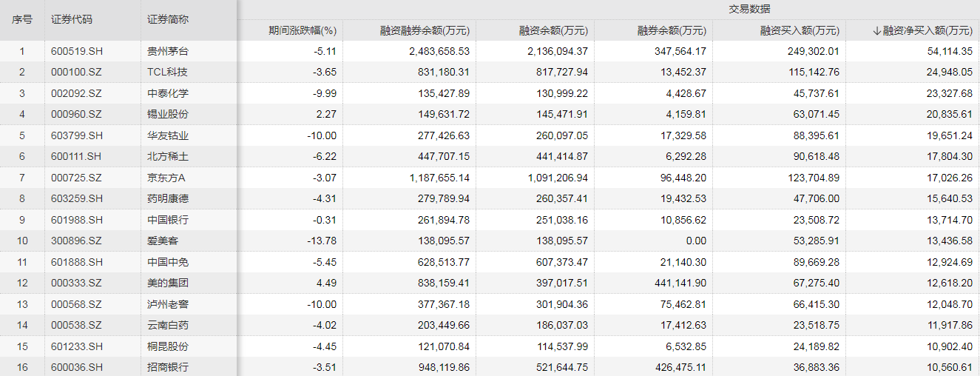
Task: Select the 中国中免 stock name
Action: 168,262
